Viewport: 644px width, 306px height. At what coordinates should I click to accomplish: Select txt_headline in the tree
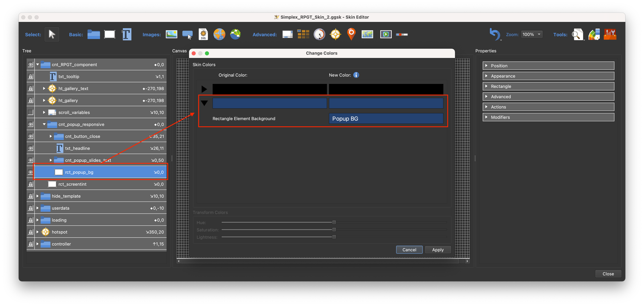tap(77, 148)
